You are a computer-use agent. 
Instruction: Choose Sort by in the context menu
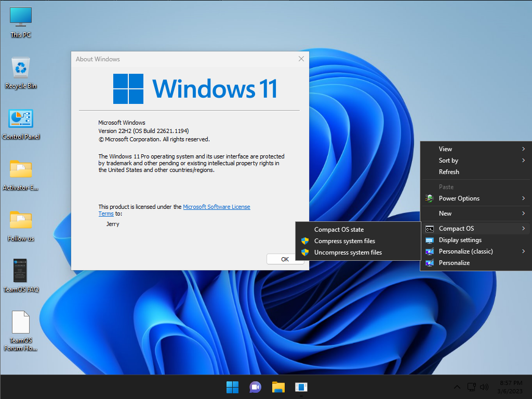pyautogui.click(x=476, y=161)
